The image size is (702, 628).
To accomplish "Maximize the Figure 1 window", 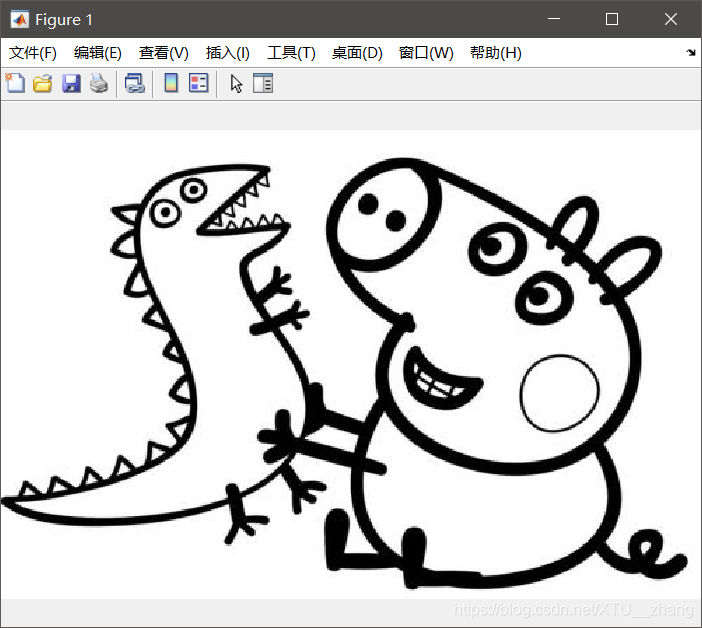I will coord(612,19).
